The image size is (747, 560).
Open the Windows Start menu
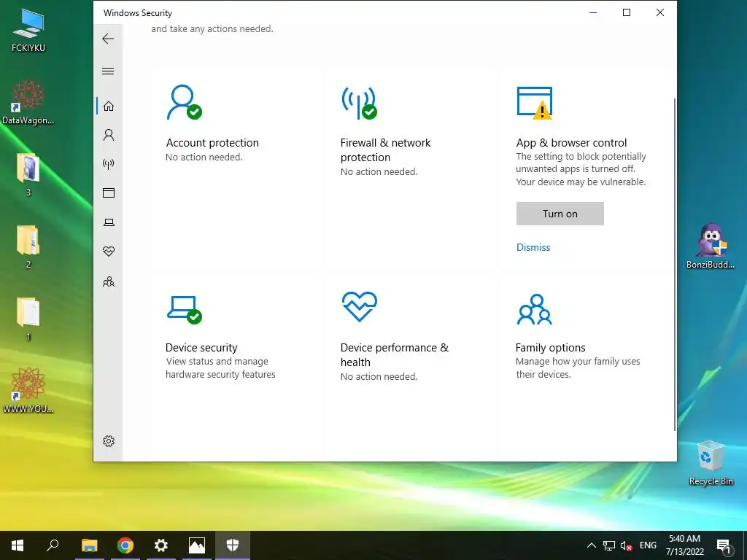tap(18, 545)
